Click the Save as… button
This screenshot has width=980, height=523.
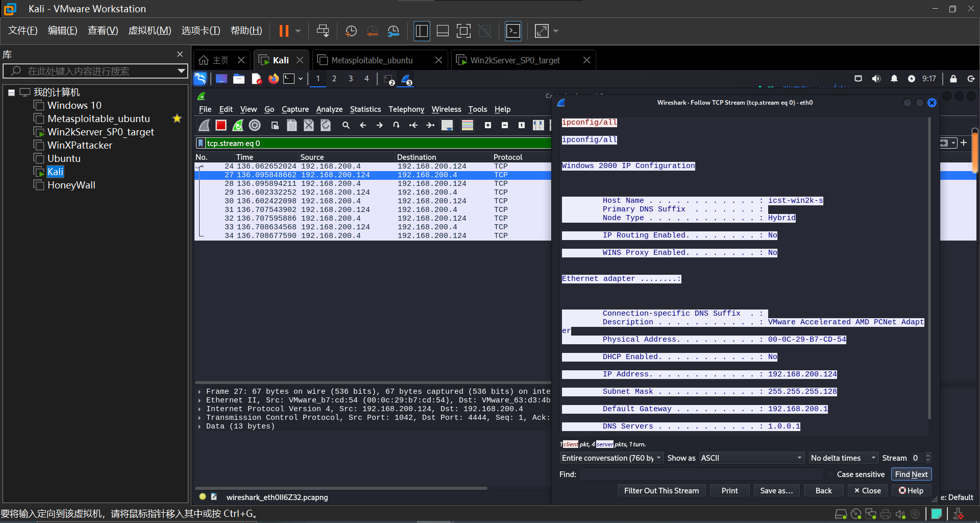coord(777,491)
